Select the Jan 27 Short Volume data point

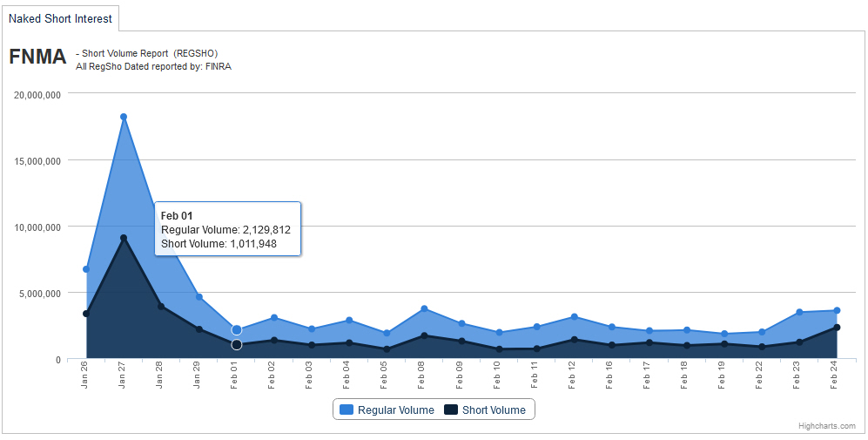[124, 238]
